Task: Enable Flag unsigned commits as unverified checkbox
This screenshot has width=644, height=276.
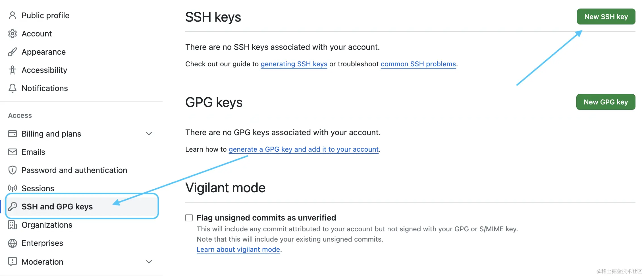Action: 189,218
